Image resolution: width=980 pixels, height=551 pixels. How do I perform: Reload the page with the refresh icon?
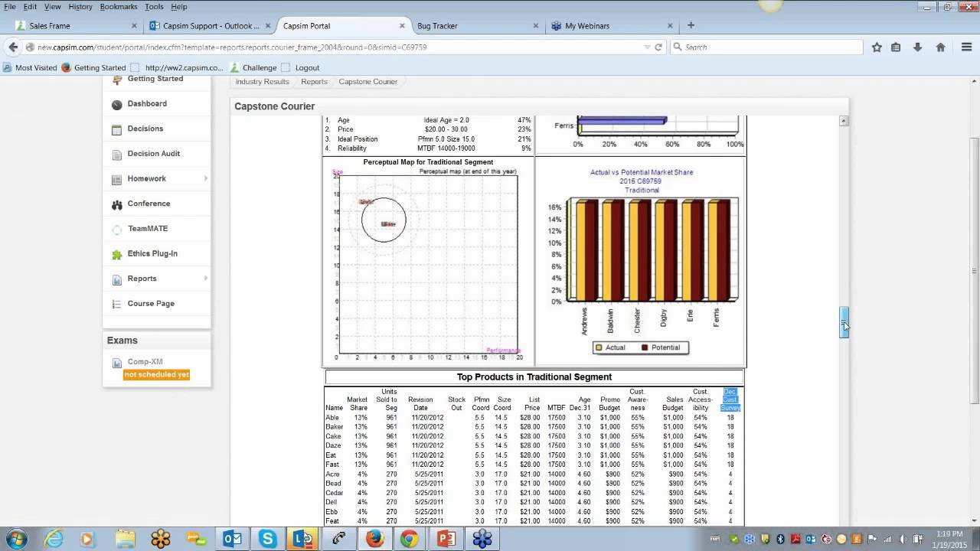click(658, 47)
